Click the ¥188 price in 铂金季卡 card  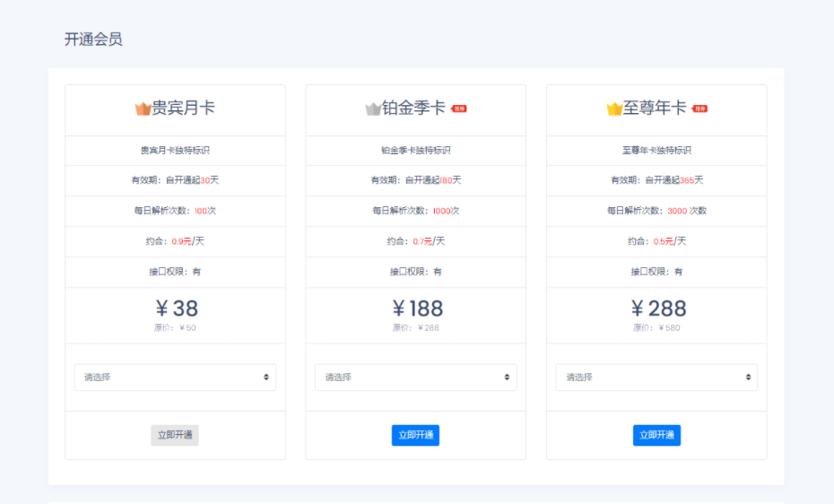pos(416,308)
